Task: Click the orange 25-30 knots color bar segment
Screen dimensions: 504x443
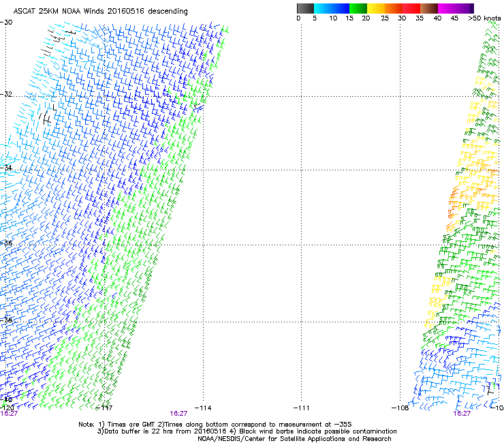Action: (x=394, y=8)
